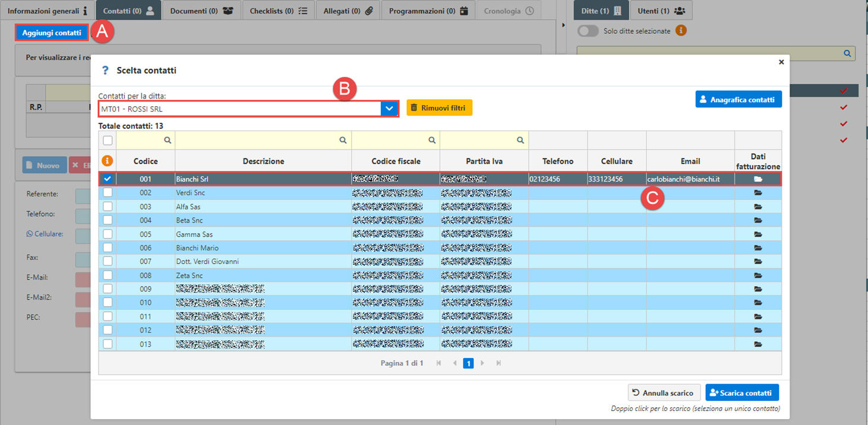Image resolution: width=868 pixels, height=425 pixels.
Task: Select the Dott. Verdi Giovanni row text
Action: 207,261
